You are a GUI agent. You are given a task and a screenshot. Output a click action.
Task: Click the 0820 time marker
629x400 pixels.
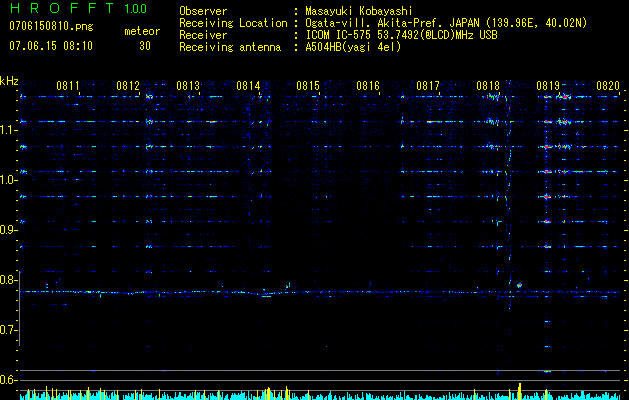[x=608, y=86]
